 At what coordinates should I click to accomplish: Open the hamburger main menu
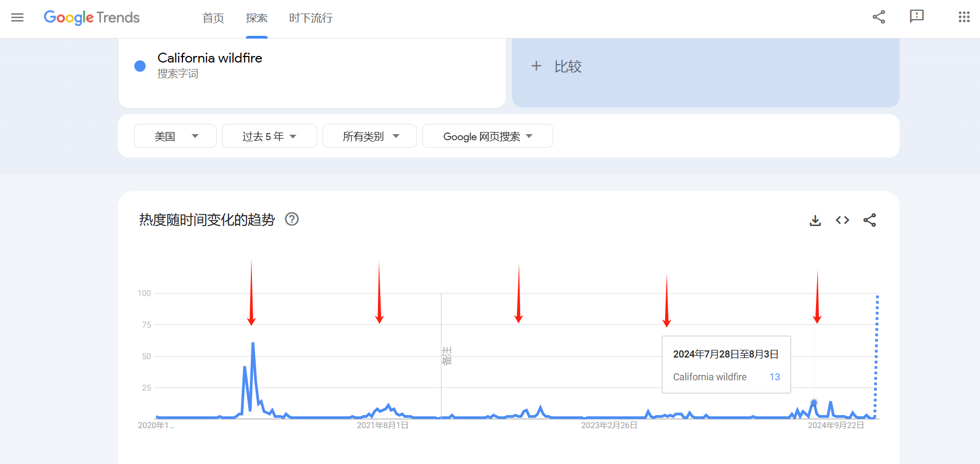tap(17, 17)
